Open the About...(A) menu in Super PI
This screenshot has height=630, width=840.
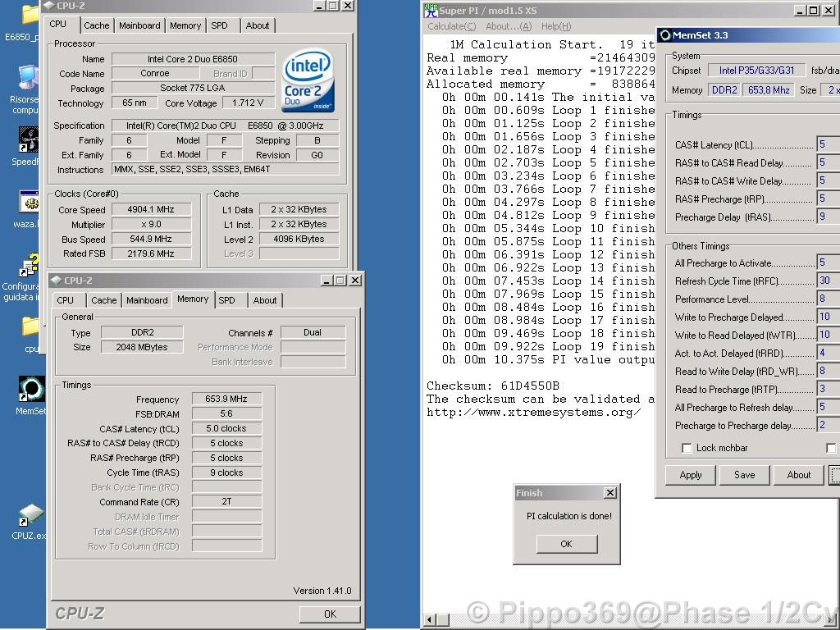tap(509, 26)
